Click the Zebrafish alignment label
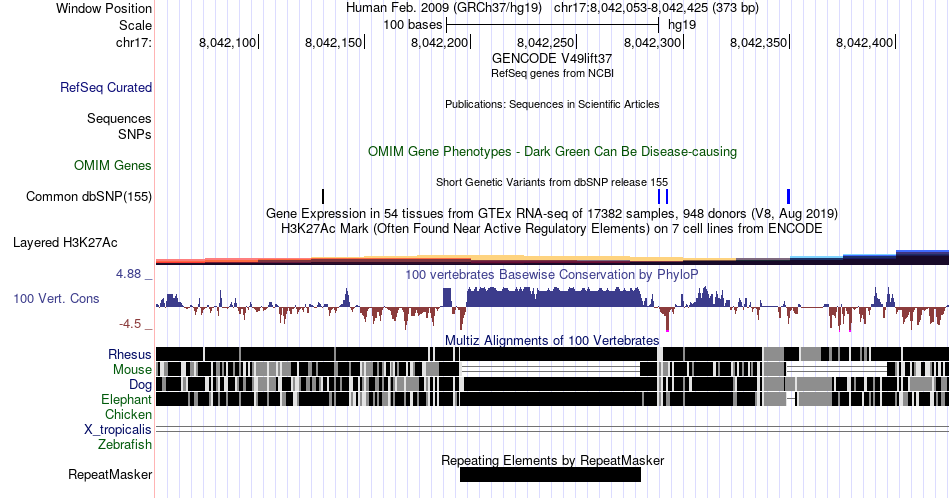The height and width of the screenshot is (498, 950). coord(125,444)
